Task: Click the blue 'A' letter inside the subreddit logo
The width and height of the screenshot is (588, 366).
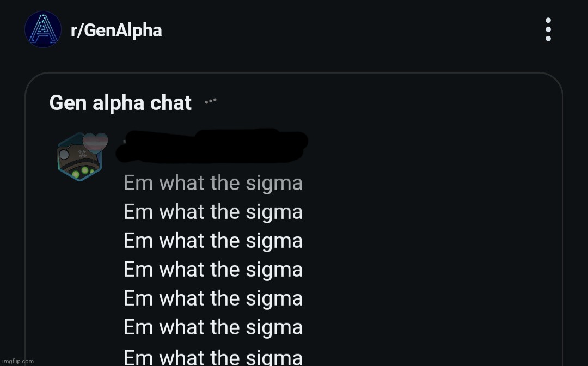Action: point(42,29)
